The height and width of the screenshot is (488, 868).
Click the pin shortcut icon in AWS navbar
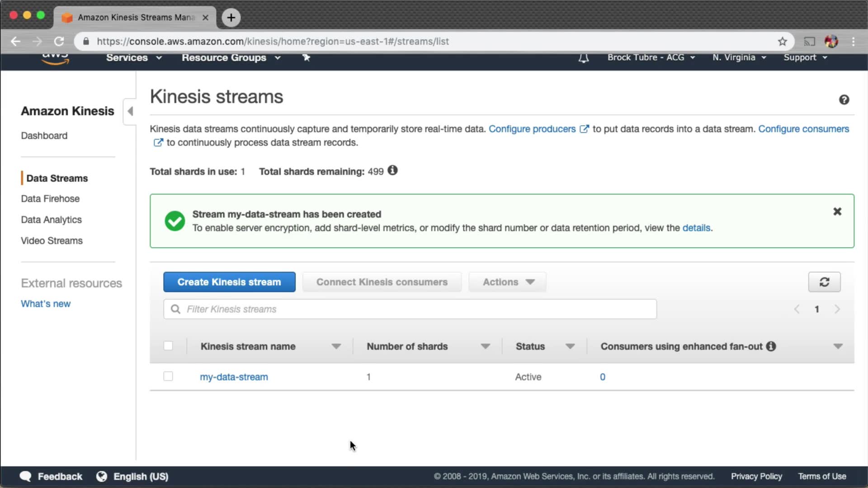pyautogui.click(x=306, y=57)
